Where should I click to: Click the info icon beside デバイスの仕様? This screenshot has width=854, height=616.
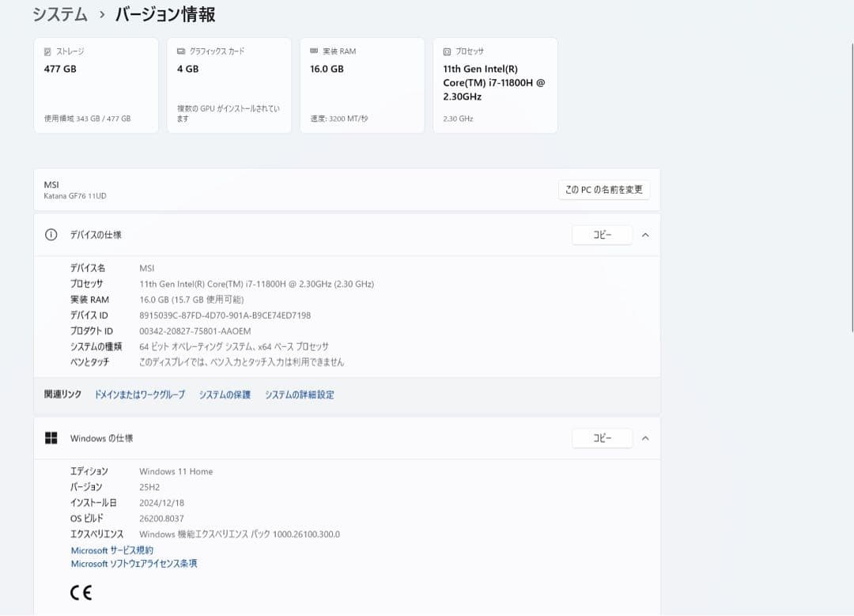pos(51,235)
